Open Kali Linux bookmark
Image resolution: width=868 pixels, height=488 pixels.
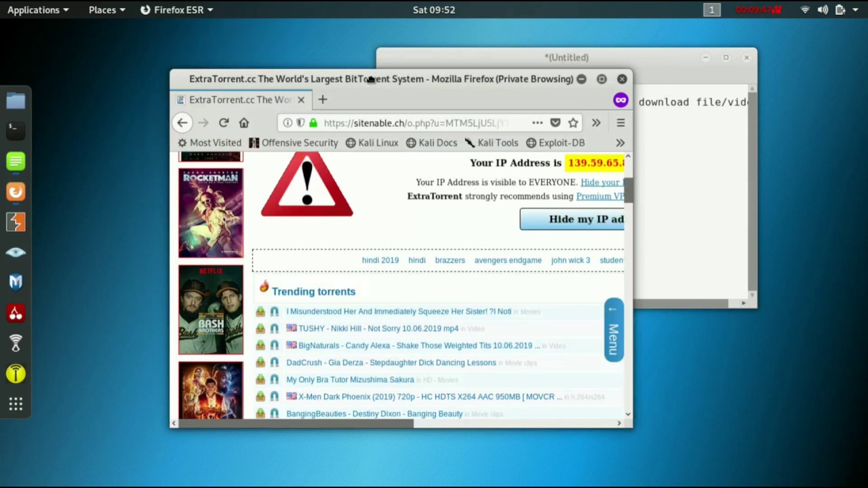pyautogui.click(x=372, y=142)
